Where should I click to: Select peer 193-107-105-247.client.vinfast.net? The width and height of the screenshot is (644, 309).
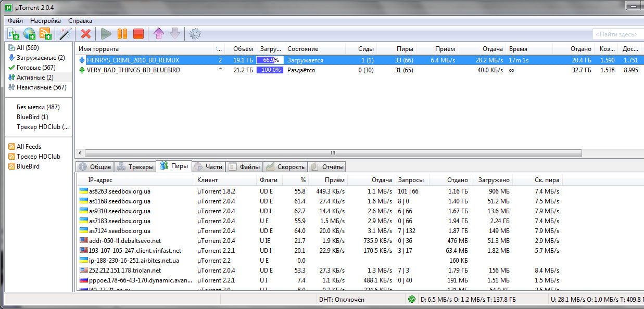[x=320, y=251]
